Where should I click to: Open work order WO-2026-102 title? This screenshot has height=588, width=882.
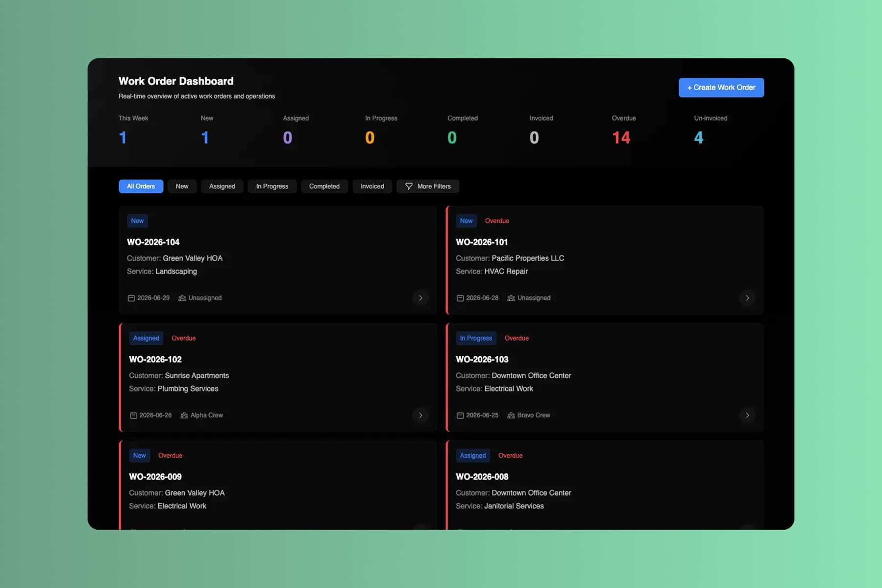click(155, 359)
